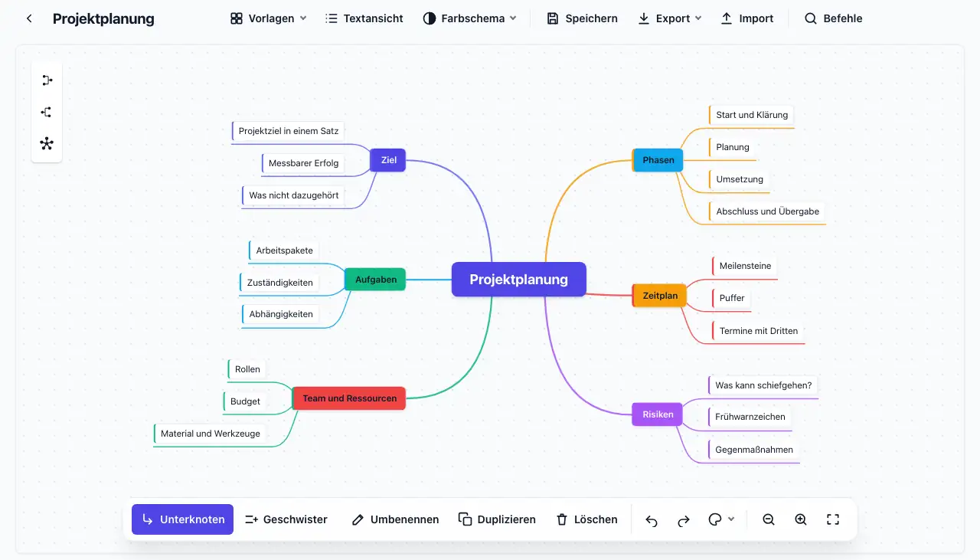This screenshot has height=560, width=980.
Task: Save the map with Speichern
Action: [582, 18]
